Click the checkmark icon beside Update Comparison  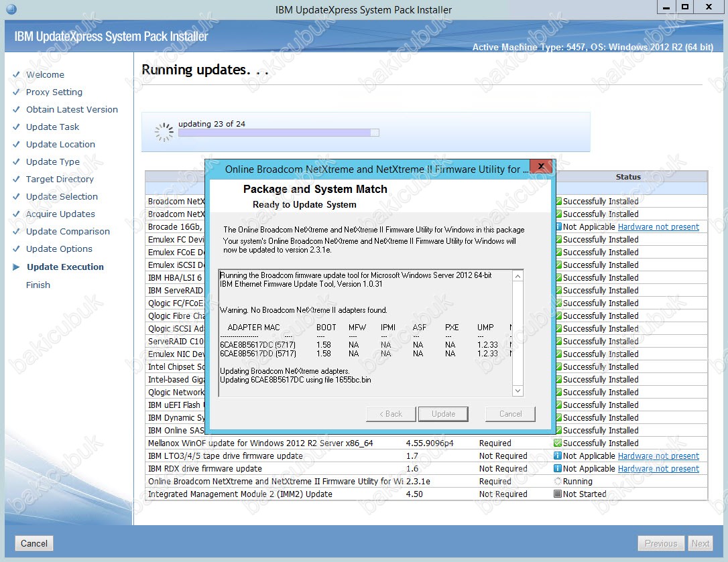point(16,231)
